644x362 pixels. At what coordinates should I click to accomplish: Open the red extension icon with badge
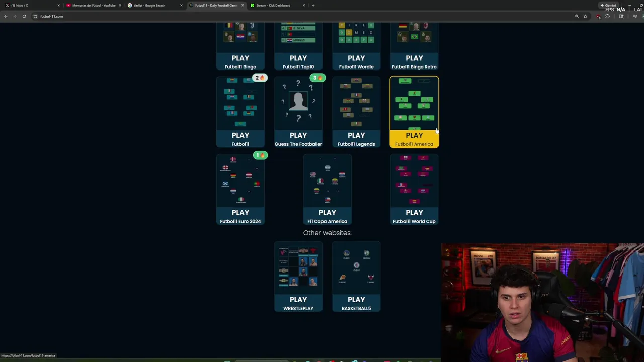click(x=598, y=17)
